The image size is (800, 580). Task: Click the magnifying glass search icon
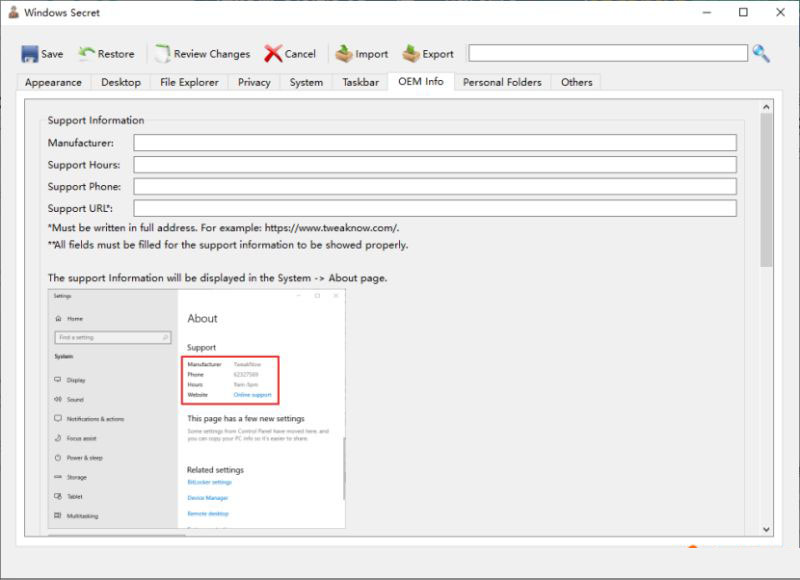(x=761, y=53)
